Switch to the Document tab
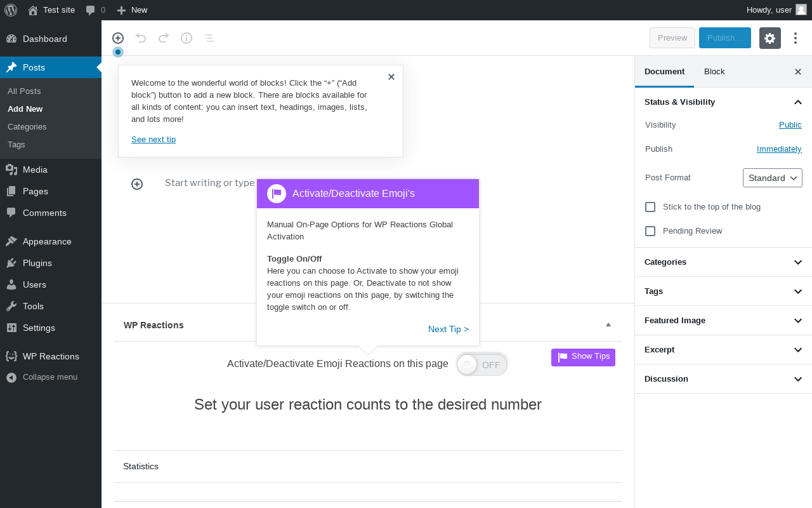The width and height of the screenshot is (812, 508). (x=664, y=72)
